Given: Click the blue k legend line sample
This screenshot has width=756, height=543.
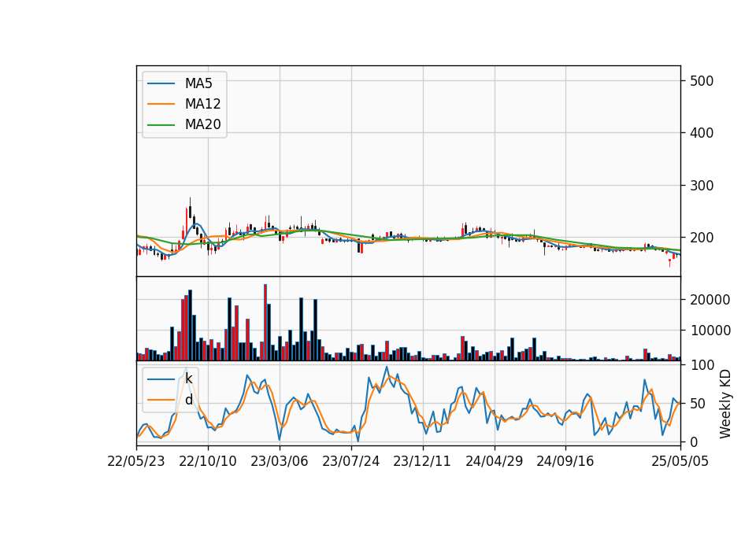Looking at the screenshot, I should click(x=161, y=379).
